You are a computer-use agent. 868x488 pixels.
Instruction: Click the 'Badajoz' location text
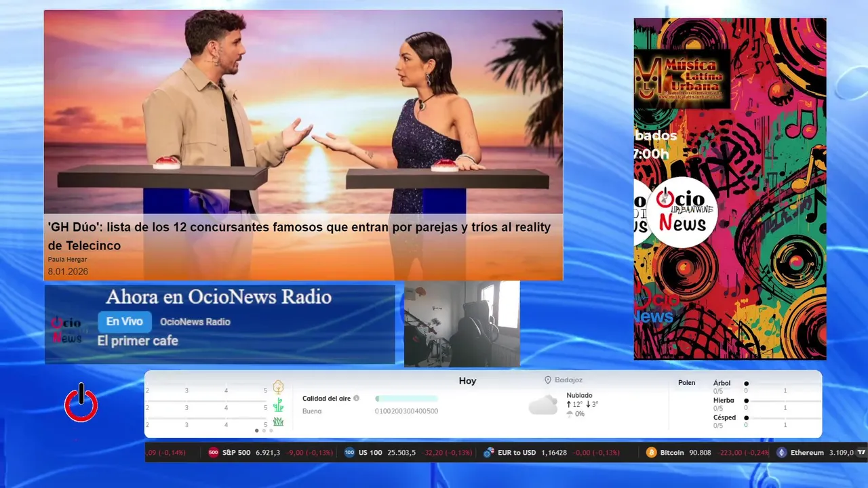point(568,380)
